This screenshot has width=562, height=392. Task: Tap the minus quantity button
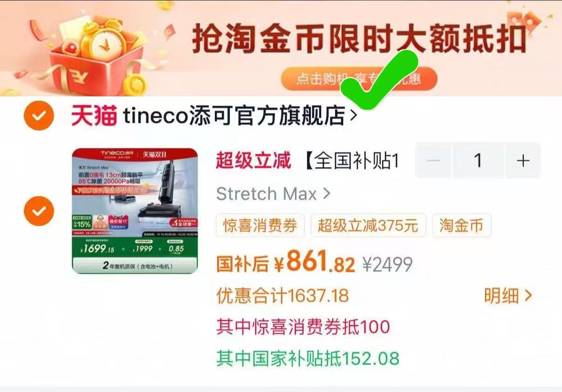[433, 161]
